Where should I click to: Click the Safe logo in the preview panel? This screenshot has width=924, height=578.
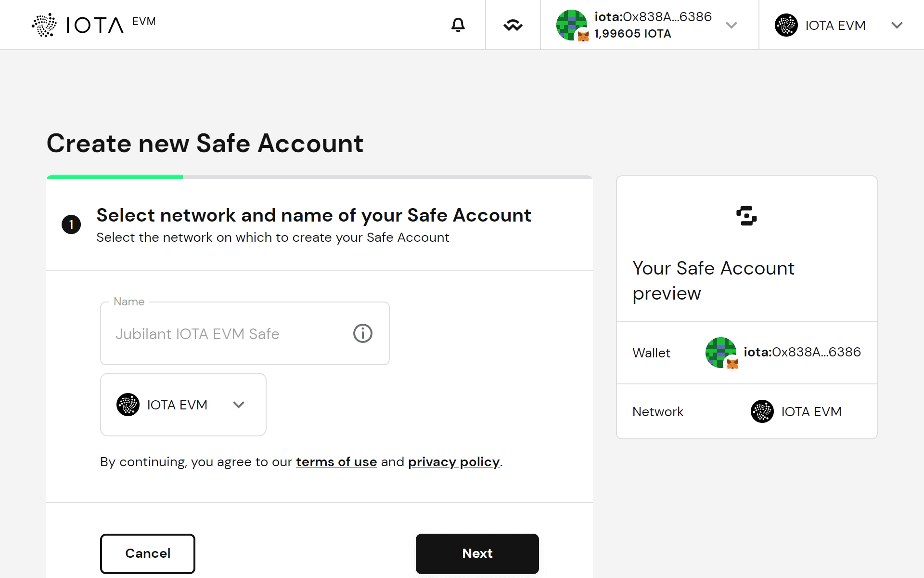(x=746, y=216)
